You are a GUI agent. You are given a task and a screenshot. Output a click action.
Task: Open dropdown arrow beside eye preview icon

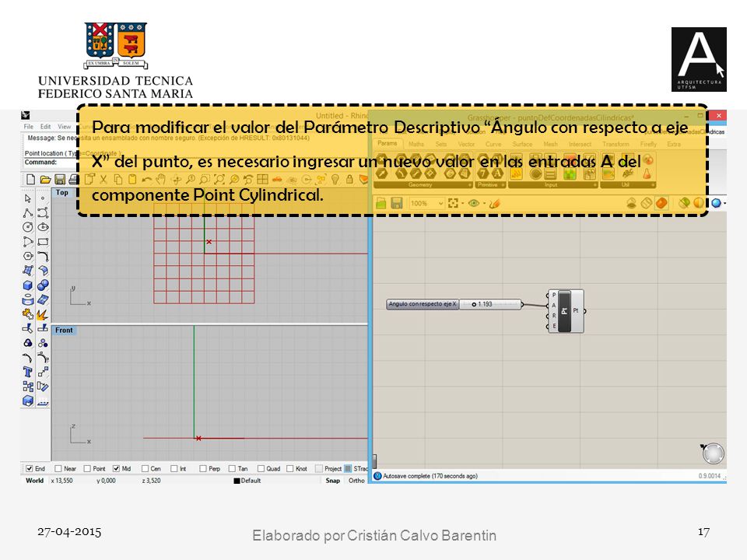(484, 204)
